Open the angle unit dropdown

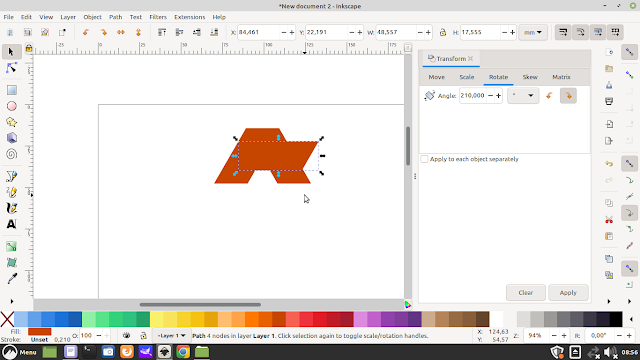click(x=523, y=96)
